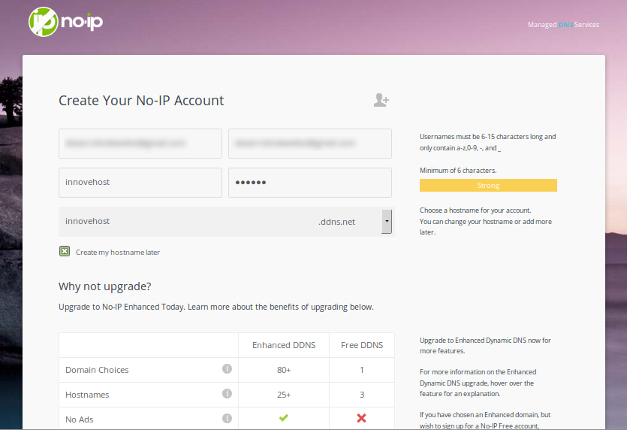
Task: Click the add-user icon beside the heading
Action: (381, 99)
